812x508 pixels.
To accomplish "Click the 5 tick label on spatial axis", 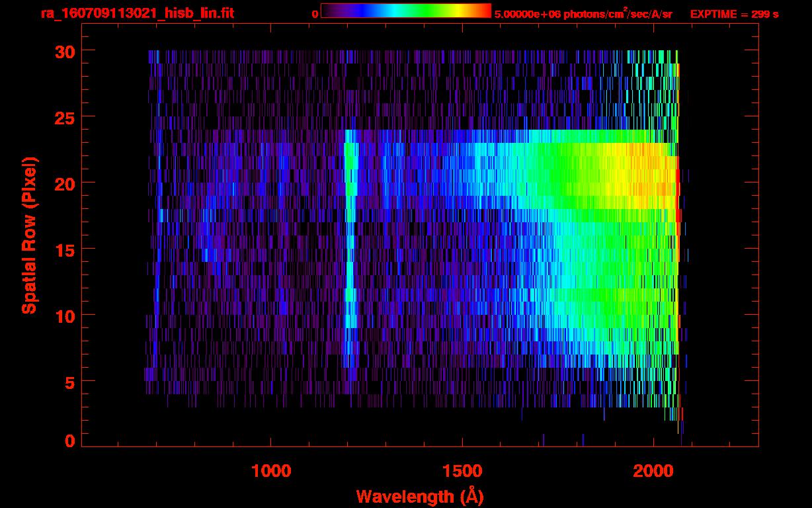I will pos(69,382).
